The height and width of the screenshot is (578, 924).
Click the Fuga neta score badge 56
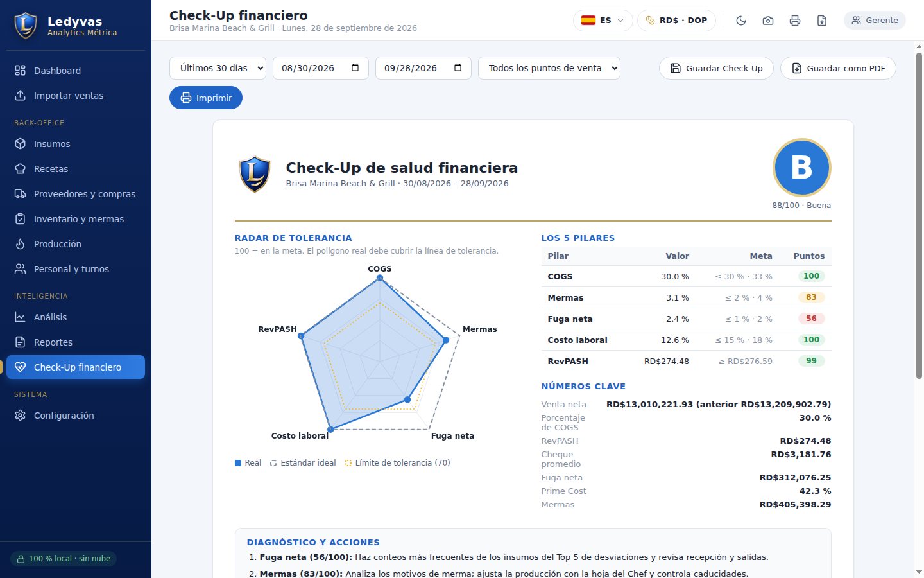pyautogui.click(x=811, y=319)
